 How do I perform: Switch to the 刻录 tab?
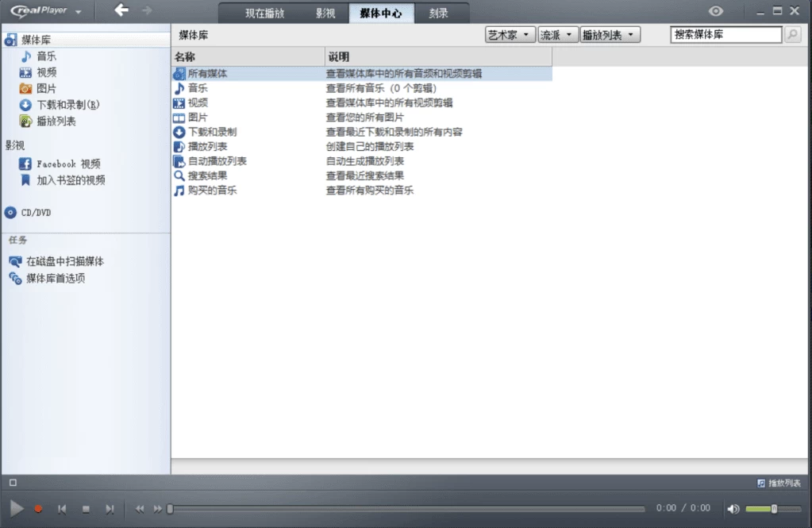437,13
